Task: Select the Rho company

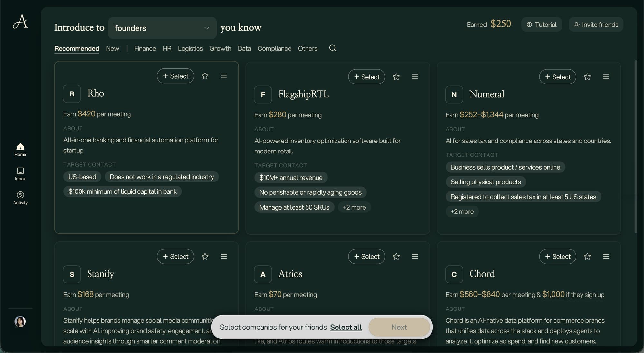Action: click(x=175, y=76)
